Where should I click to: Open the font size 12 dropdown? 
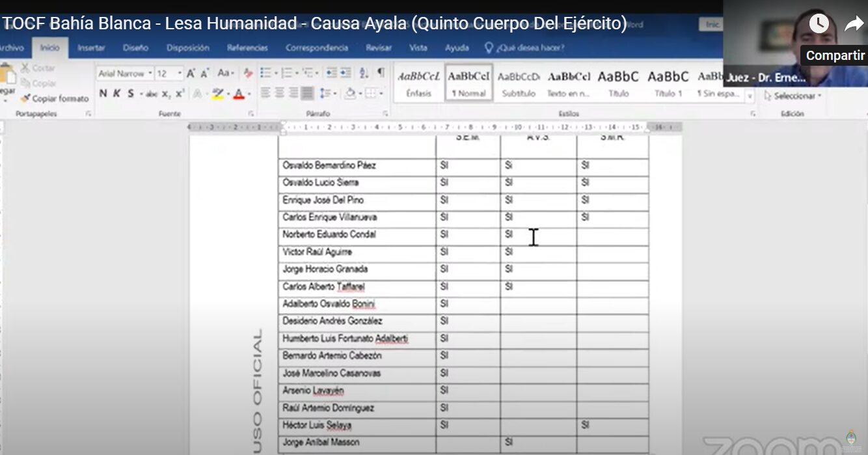[179, 74]
